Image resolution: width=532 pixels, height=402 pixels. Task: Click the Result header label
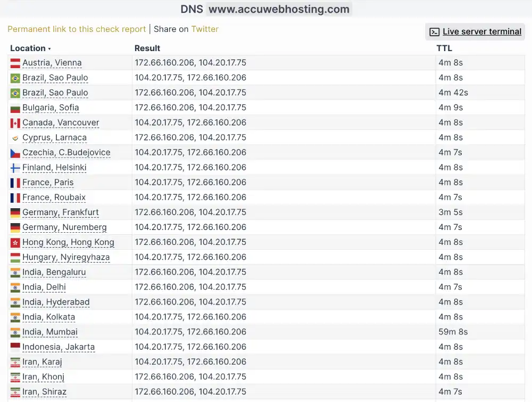(x=147, y=48)
